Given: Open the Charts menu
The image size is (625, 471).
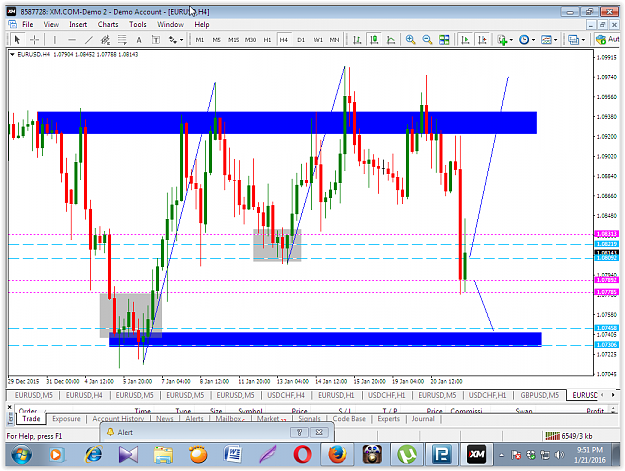Looking at the screenshot, I should (x=108, y=24).
